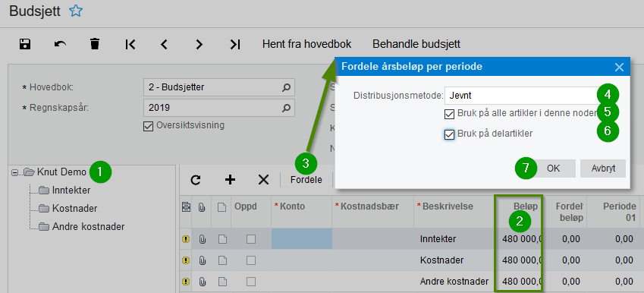Toggle Oversiktsvisning checkbox
Image resolution: width=644 pixels, height=293 pixels.
click(148, 127)
